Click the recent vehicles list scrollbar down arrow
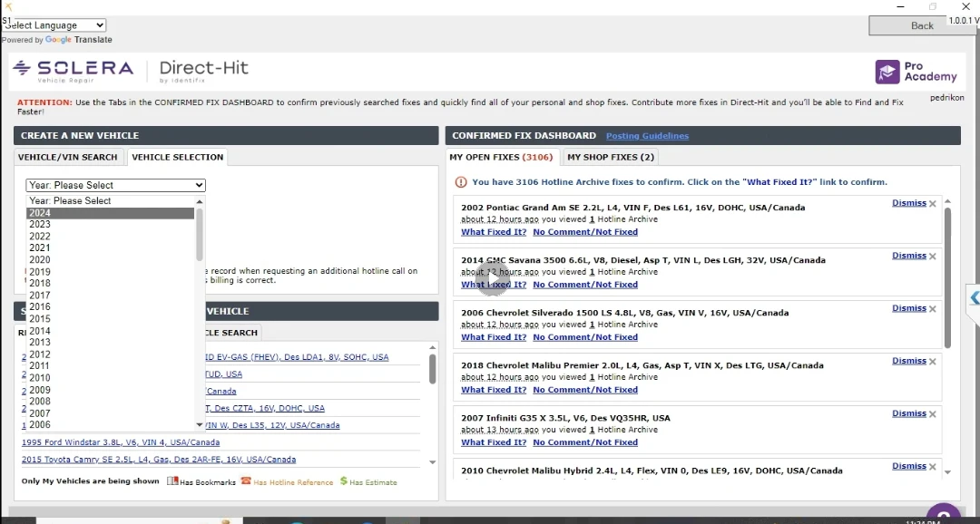The height and width of the screenshot is (524, 980). click(433, 462)
